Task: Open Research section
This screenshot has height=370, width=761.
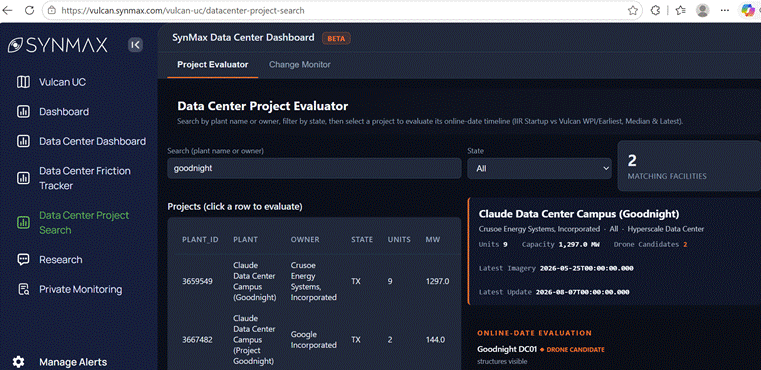Action: [x=61, y=260]
